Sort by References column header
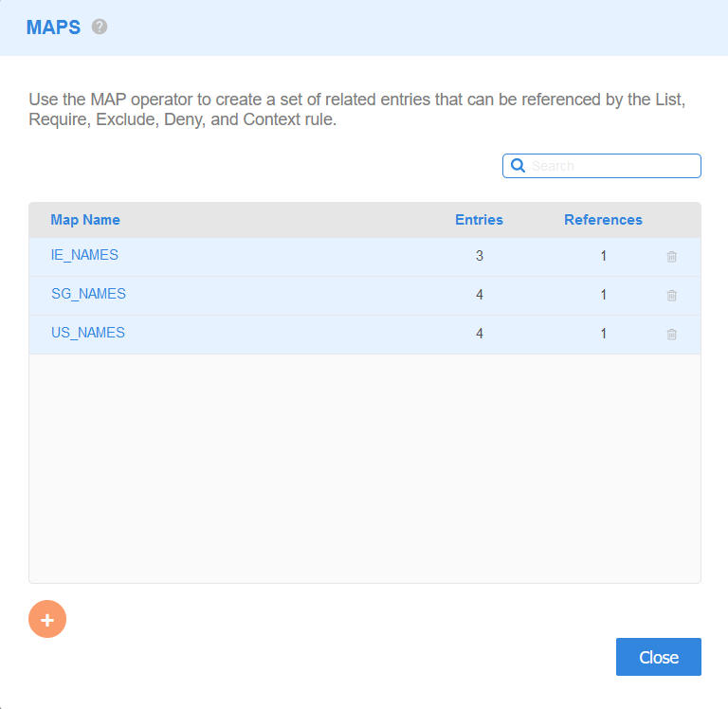 [x=603, y=220]
